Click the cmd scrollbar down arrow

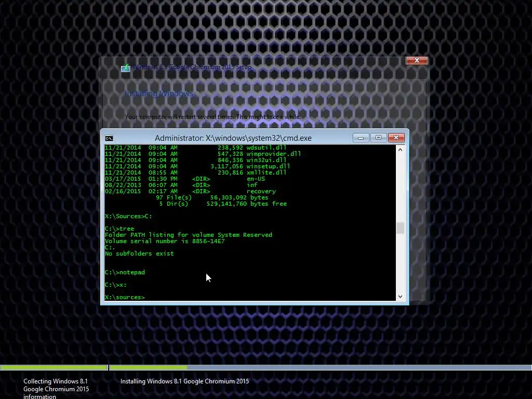click(x=401, y=297)
